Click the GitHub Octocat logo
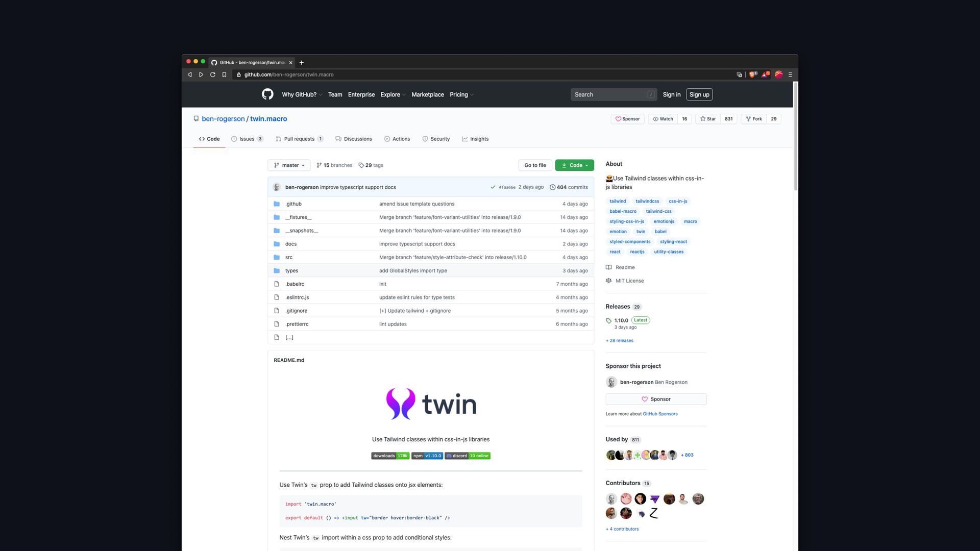This screenshot has width=980, height=551. 267,94
